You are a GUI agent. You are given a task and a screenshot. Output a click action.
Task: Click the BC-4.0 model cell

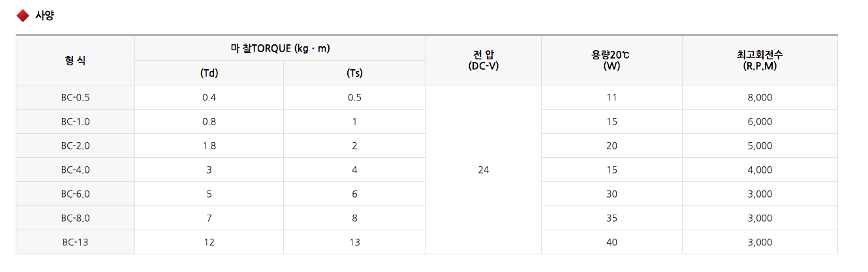(75, 170)
